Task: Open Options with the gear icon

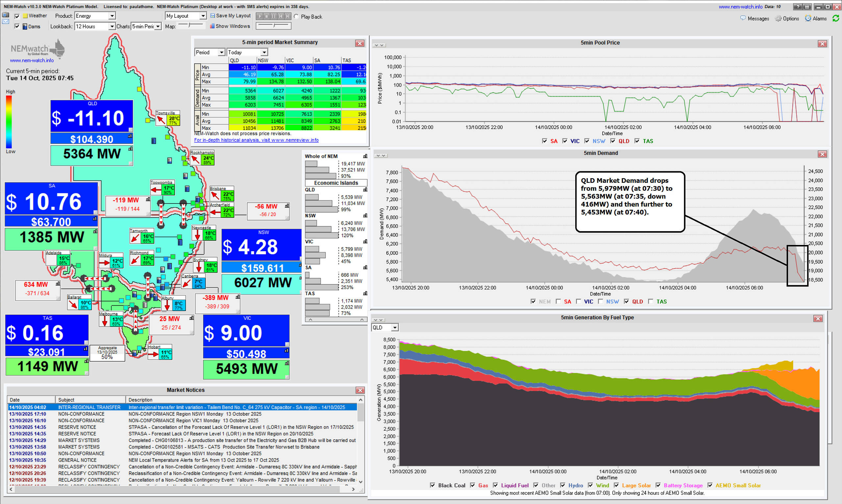Action: [778, 19]
